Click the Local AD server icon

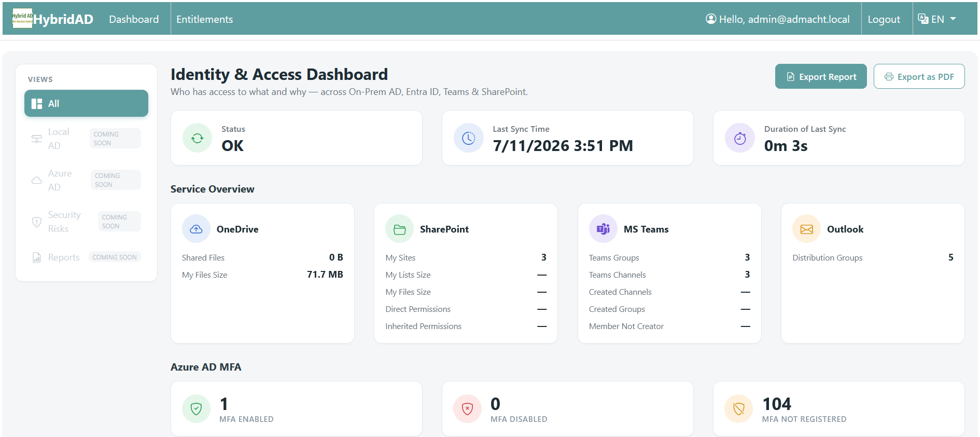[x=37, y=139]
